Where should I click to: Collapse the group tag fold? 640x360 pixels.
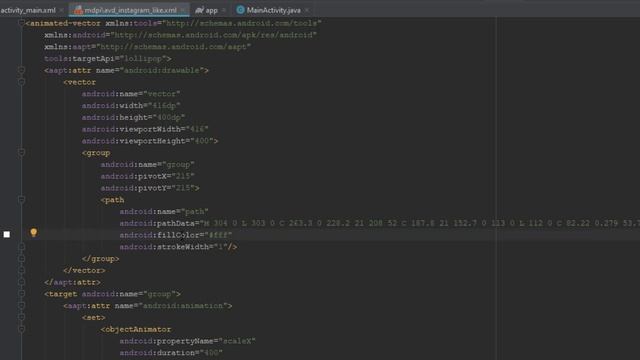click(21, 153)
